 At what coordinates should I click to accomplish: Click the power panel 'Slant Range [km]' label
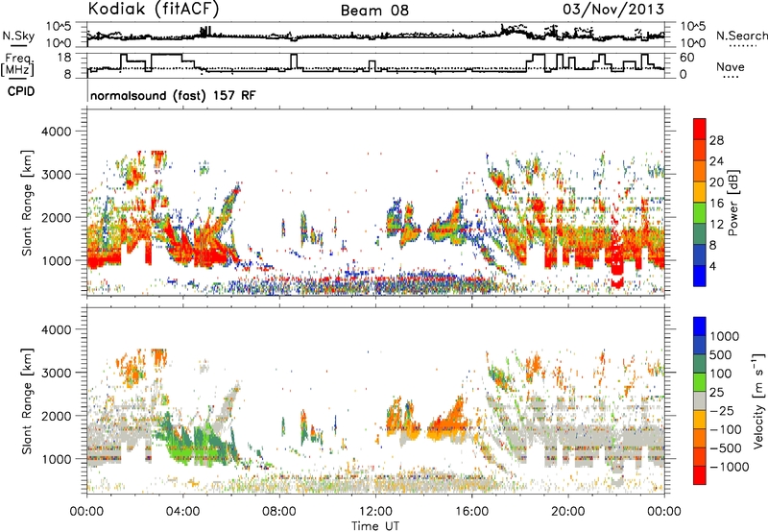(27, 203)
